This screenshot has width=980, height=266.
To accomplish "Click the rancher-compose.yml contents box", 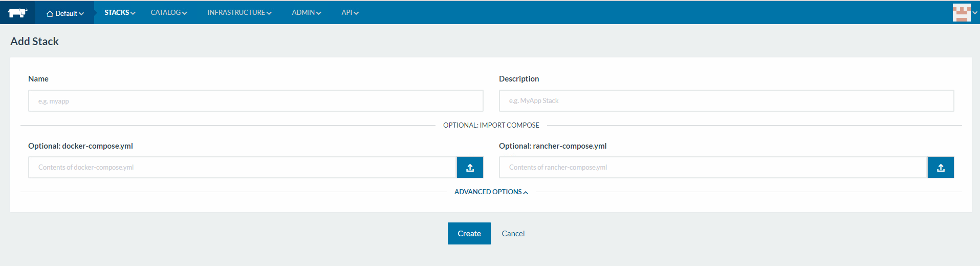I will tap(713, 168).
